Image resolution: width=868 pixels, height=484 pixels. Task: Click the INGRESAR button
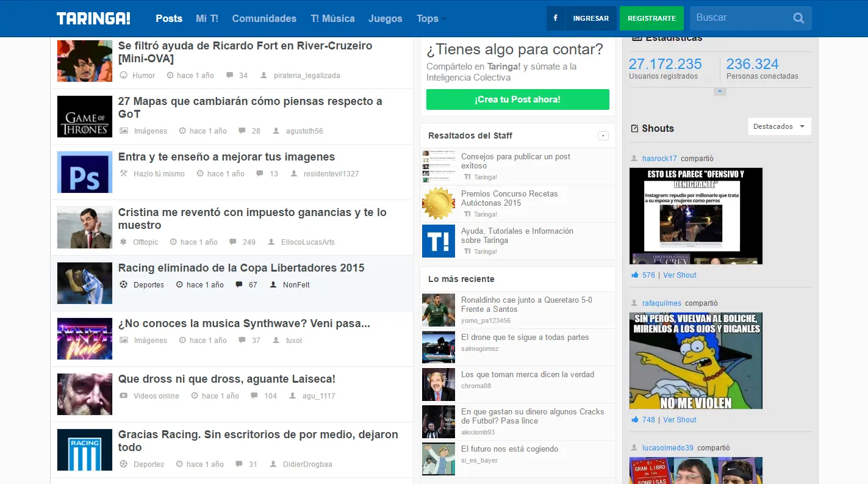point(590,18)
